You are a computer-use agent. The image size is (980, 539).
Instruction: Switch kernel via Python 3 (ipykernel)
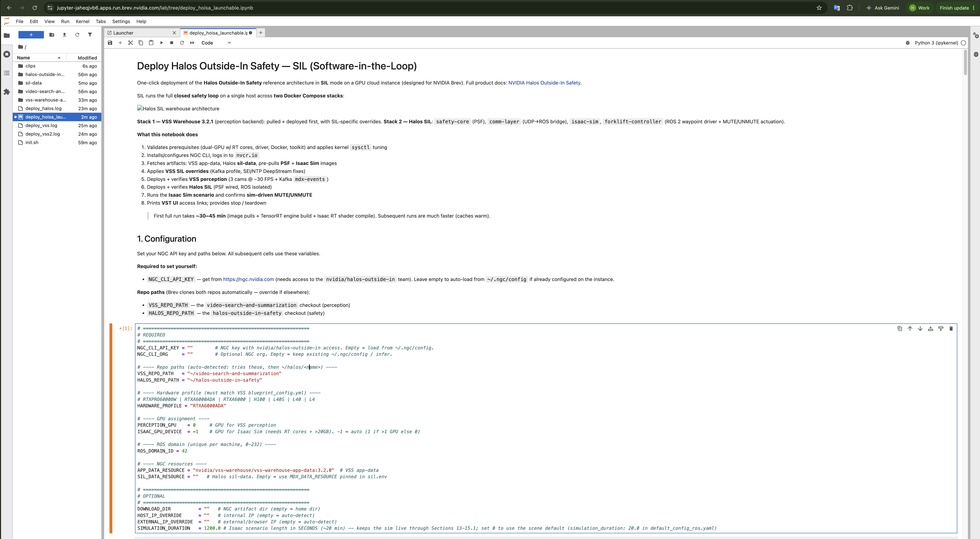pyautogui.click(x=936, y=43)
